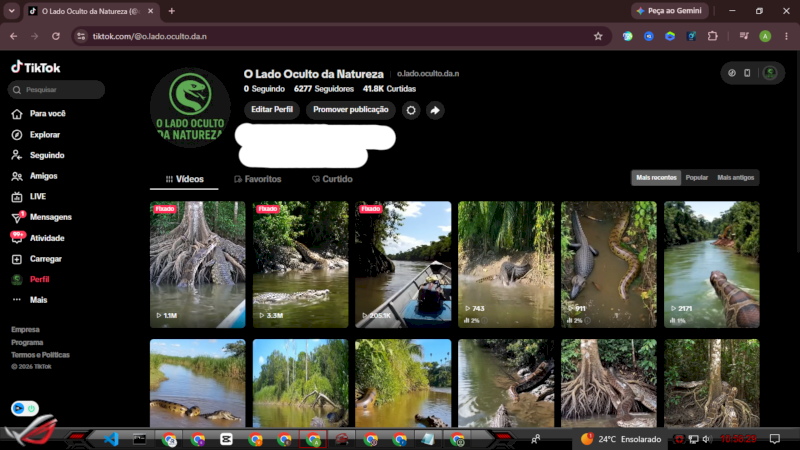Switch to the Curtido tab
Screen dimensions: 800x450
click(x=332, y=179)
